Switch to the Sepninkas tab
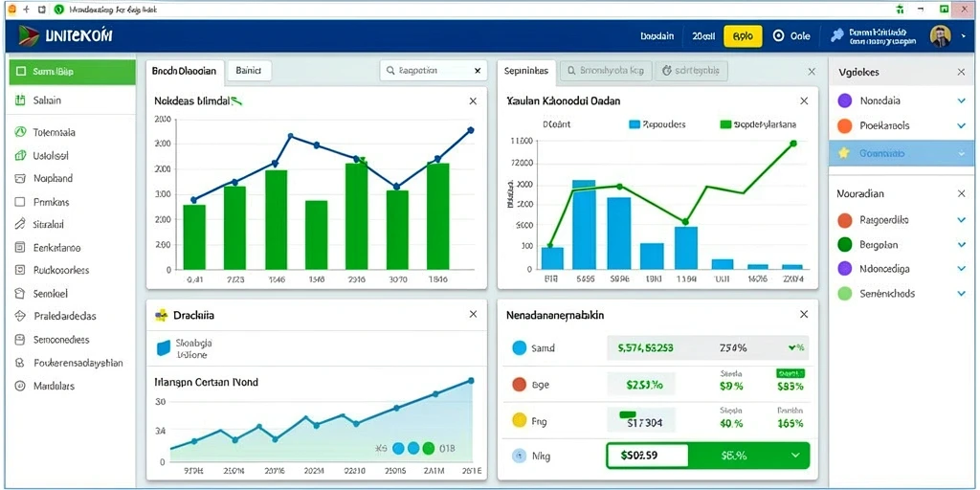This screenshot has width=980, height=490. click(526, 71)
